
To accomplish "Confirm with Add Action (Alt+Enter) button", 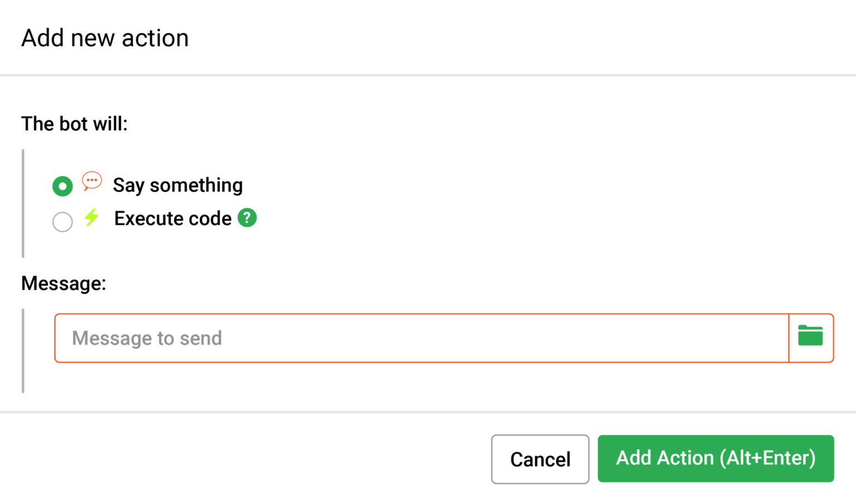I will pos(716,458).
